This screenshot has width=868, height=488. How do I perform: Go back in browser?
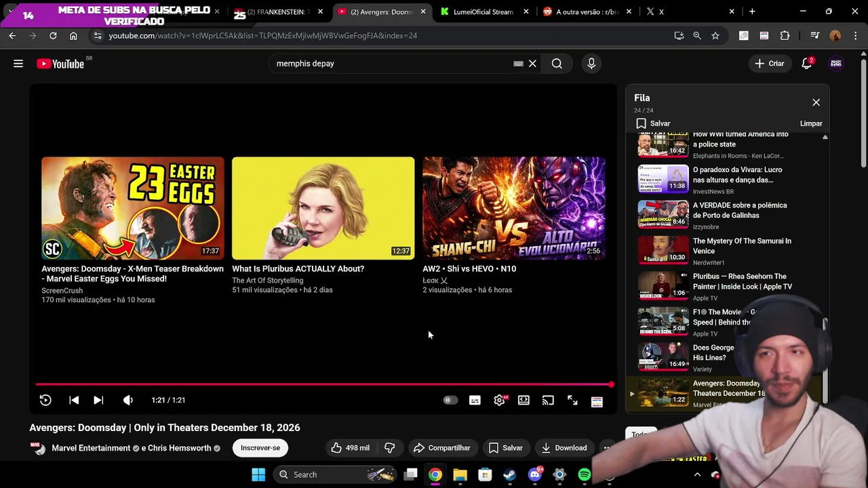tap(12, 35)
